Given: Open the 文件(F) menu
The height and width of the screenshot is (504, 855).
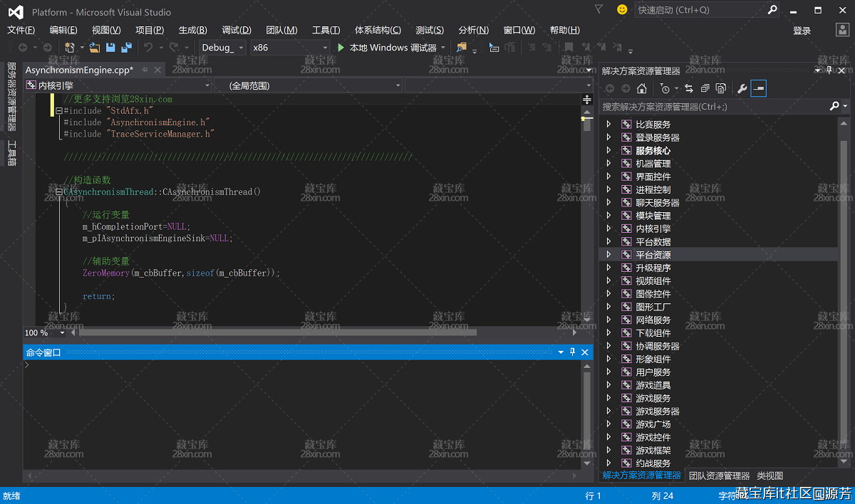Looking at the screenshot, I should pyautogui.click(x=21, y=30).
